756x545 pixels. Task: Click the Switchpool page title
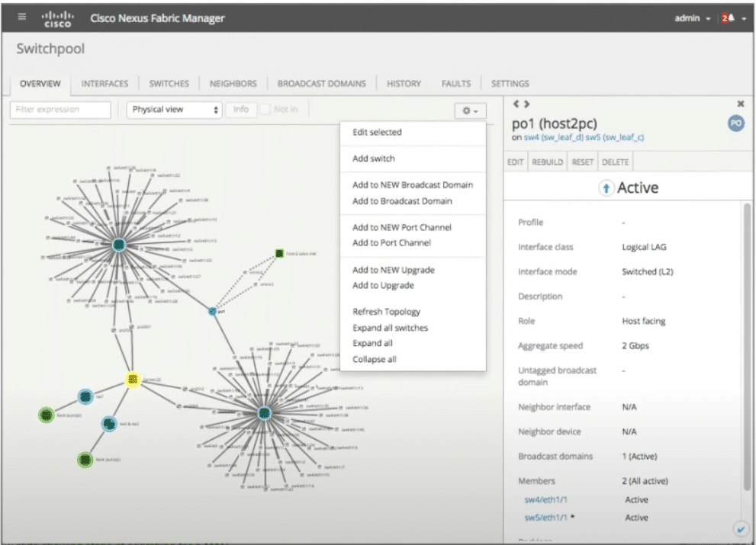tap(50, 49)
